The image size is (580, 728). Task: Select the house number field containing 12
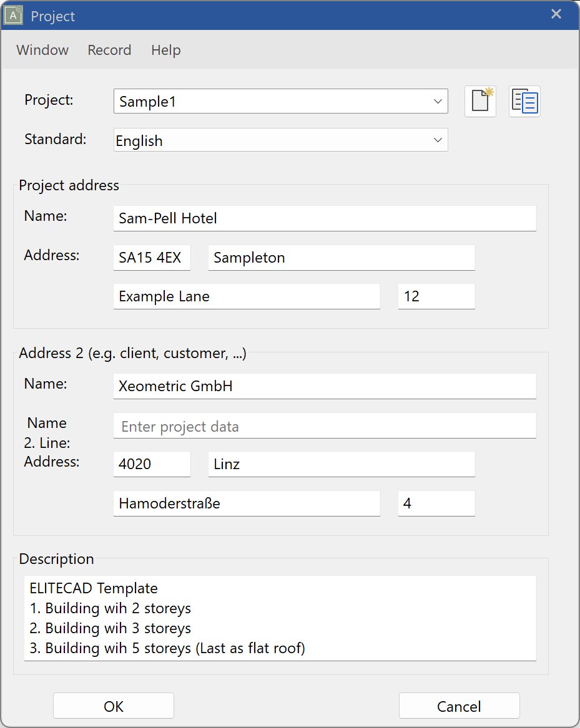coord(436,296)
